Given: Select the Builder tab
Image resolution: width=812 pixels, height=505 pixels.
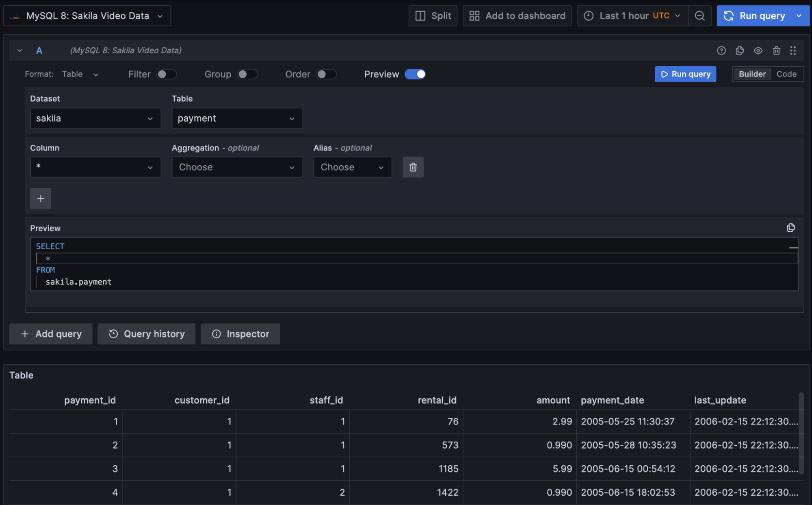Looking at the screenshot, I should [752, 74].
